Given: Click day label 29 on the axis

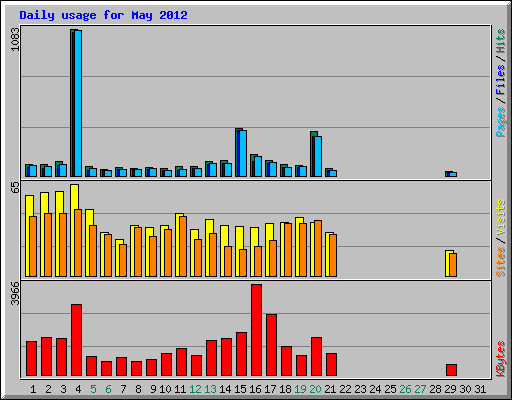Looking at the screenshot, I should 450,389.
